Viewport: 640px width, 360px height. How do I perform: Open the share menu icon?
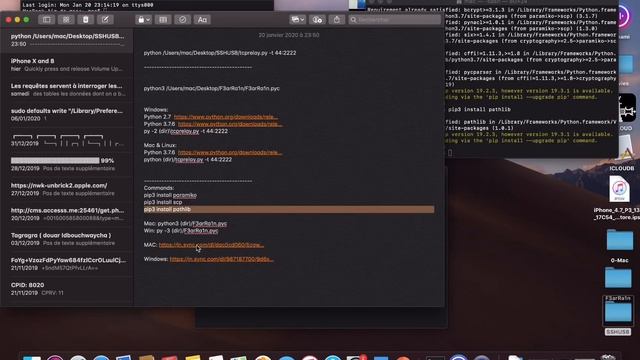point(337,19)
